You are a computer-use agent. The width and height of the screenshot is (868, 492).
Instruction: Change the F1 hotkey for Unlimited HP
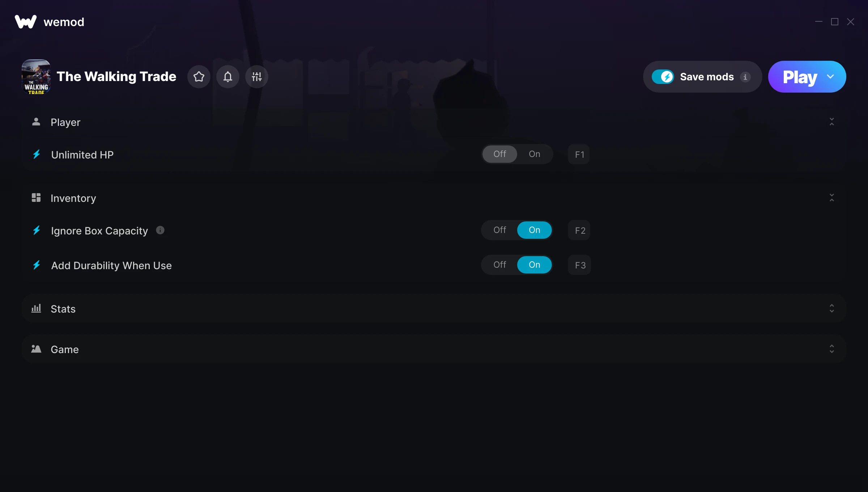click(579, 154)
